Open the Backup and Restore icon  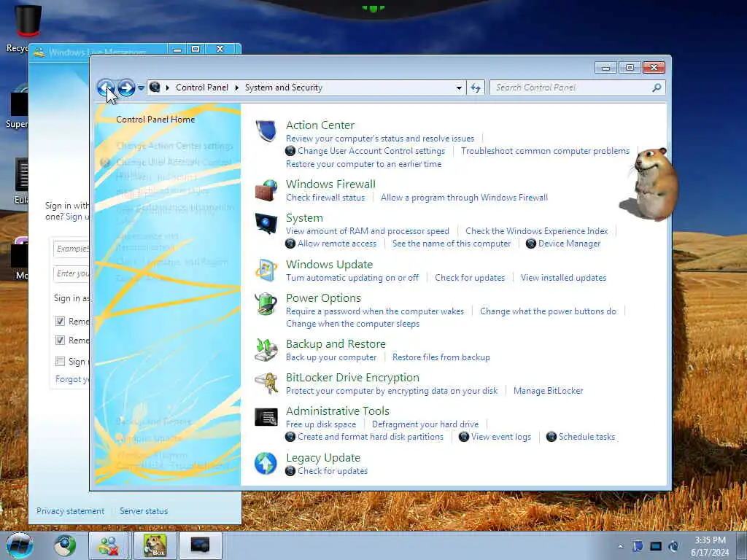click(x=266, y=350)
